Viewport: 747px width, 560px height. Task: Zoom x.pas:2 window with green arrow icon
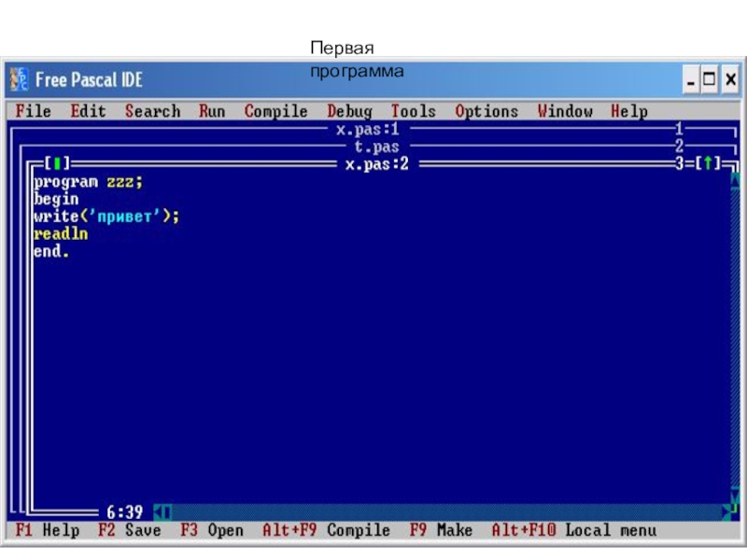pyautogui.click(x=708, y=164)
